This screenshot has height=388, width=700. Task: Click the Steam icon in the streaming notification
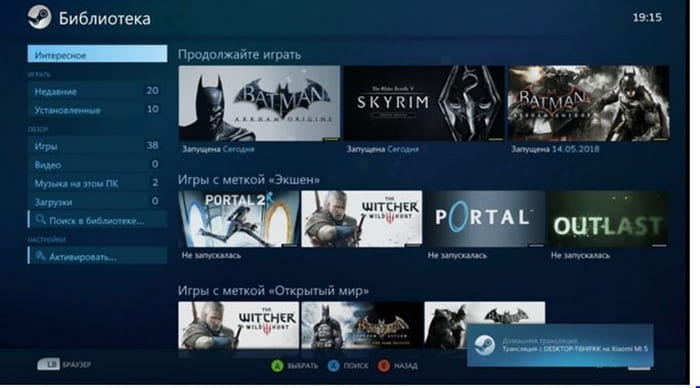coord(484,345)
